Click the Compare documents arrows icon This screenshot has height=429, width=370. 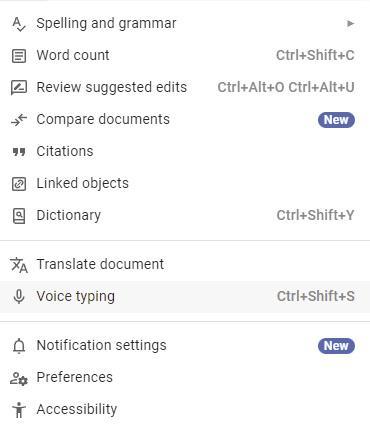point(19,120)
